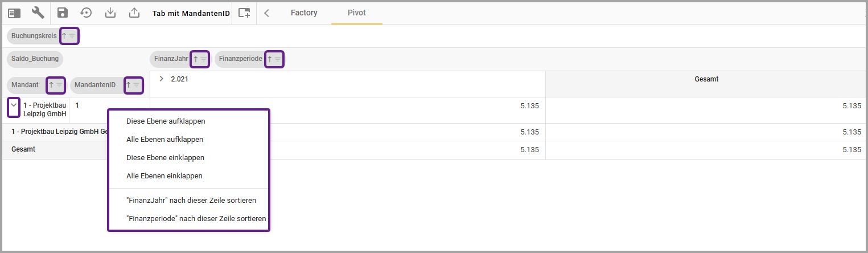The height and width of the screenshot is (253, 868).
Task: Click the upload/export icon in toolbar
Action: [x=134, y=13]
